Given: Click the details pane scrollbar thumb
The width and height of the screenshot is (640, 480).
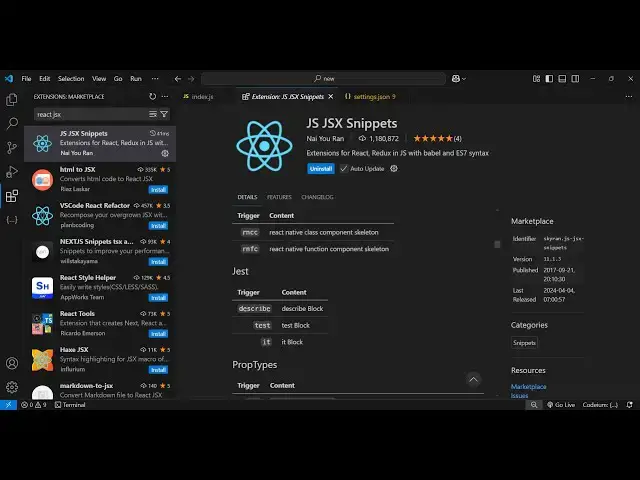Looking at the screenshot, I should (x=497, y=244).
